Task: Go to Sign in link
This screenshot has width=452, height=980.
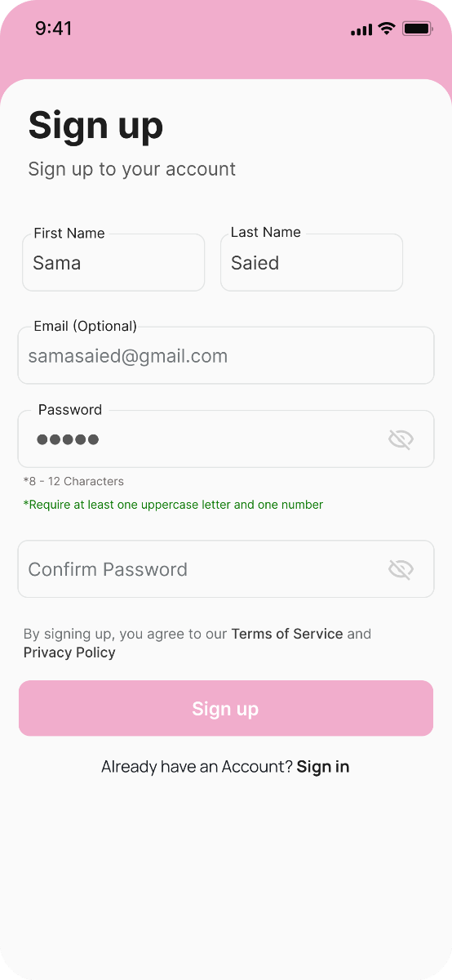Action: pos(323,767)
